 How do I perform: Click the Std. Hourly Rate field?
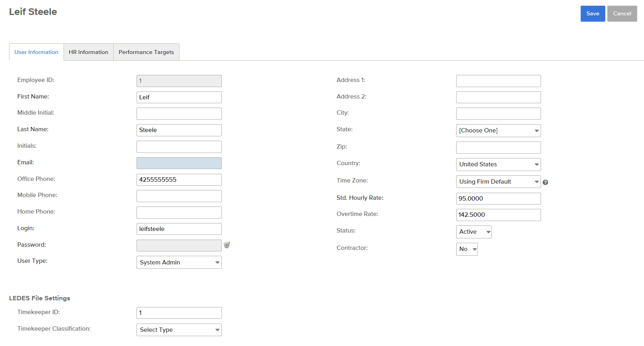498,199
